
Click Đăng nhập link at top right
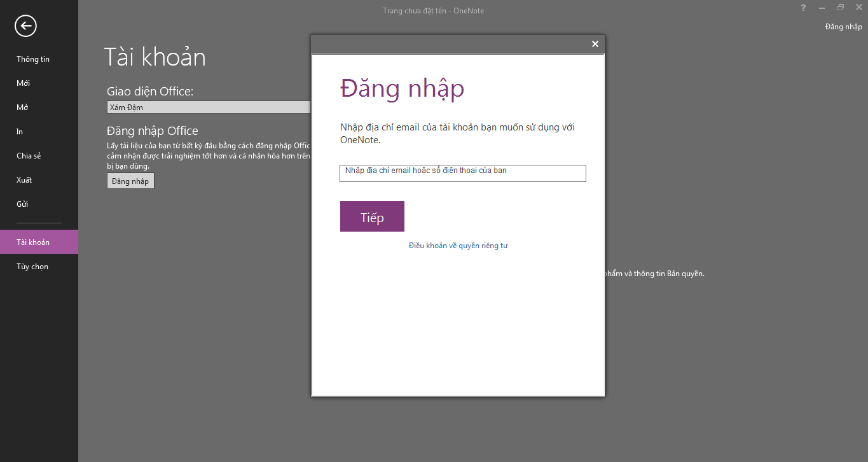843,27
